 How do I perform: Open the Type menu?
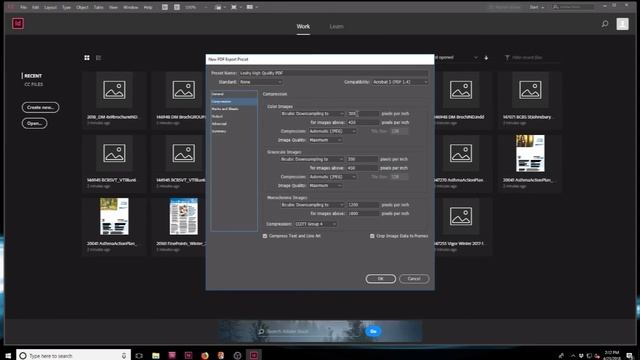click(66, 7)
